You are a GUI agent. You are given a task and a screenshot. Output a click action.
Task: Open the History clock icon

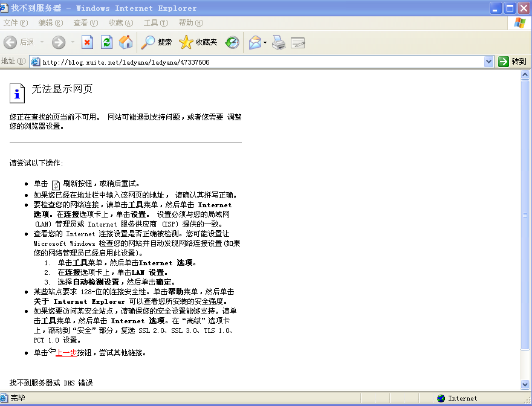coord(232,42)
